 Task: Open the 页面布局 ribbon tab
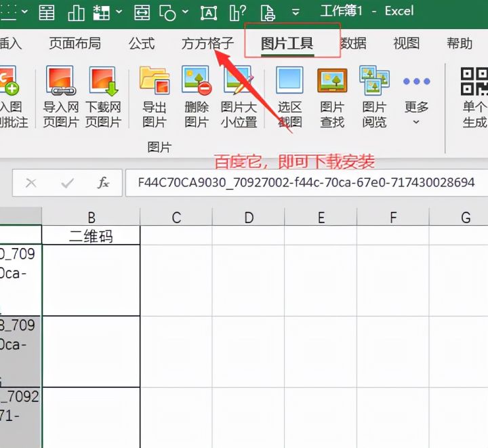pos(75,43)
